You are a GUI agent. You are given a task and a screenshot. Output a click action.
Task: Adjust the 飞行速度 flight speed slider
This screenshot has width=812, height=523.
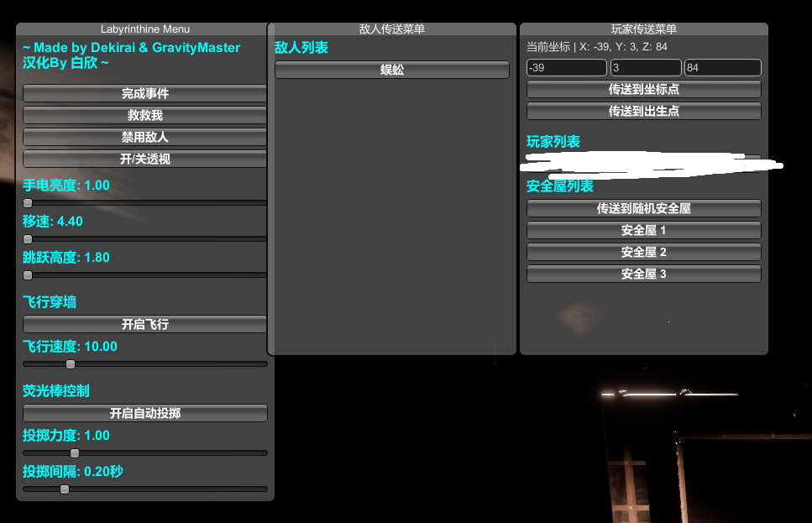(x=71, y=363)
